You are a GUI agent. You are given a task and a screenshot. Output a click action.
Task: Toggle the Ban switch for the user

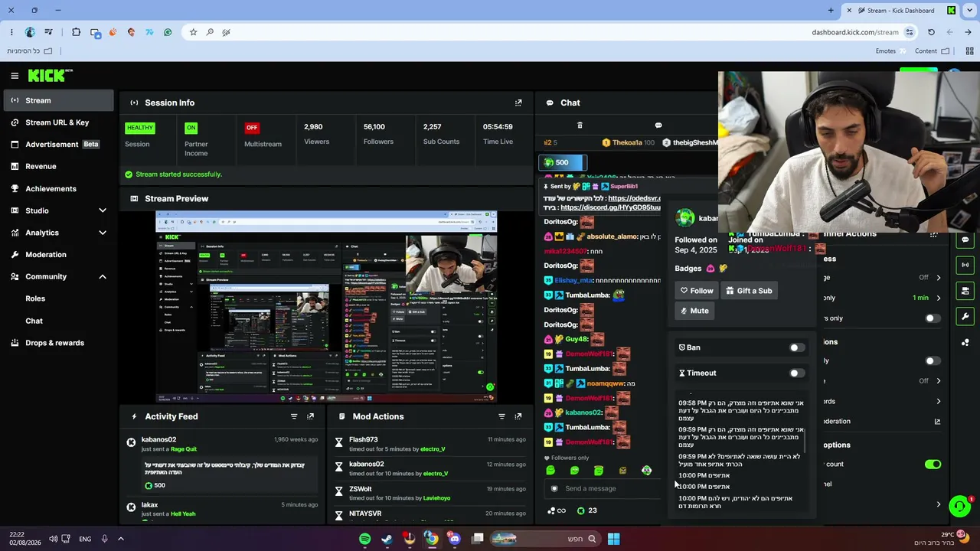797,347
